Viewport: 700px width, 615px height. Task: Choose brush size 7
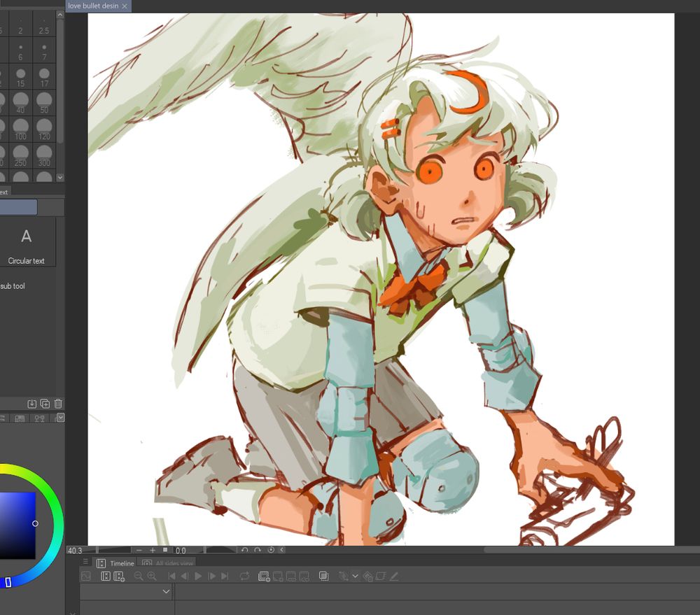click(43, 50)
